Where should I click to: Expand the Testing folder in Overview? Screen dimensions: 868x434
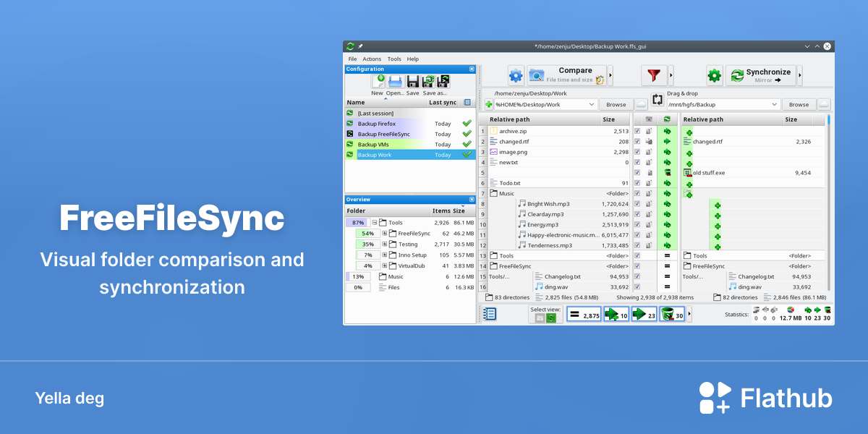point(385,244)
